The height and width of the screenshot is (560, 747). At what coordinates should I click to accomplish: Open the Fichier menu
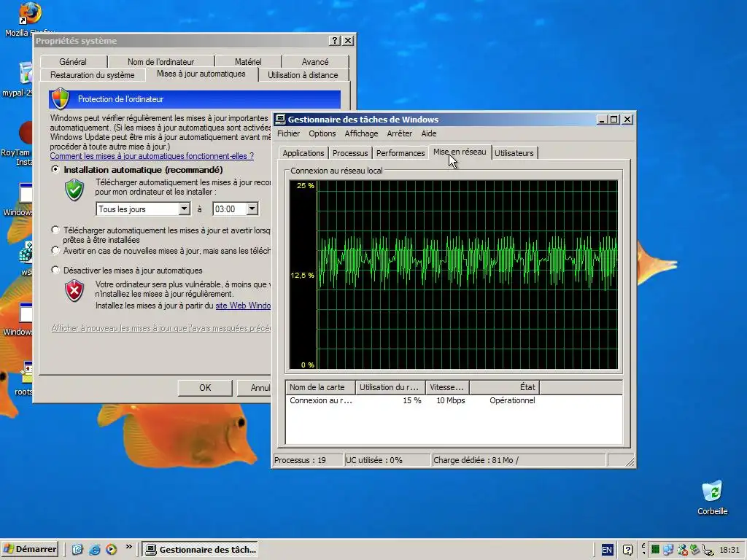[288, 134]
